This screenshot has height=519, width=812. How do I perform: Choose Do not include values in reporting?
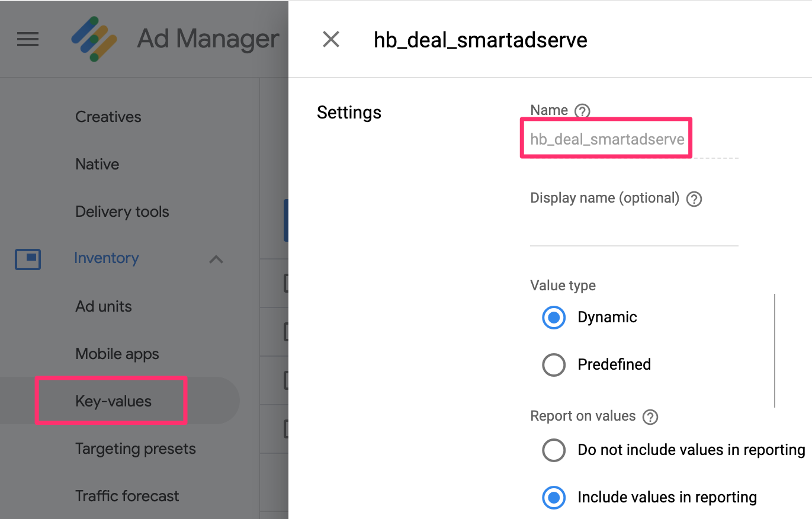click(554, 450)
